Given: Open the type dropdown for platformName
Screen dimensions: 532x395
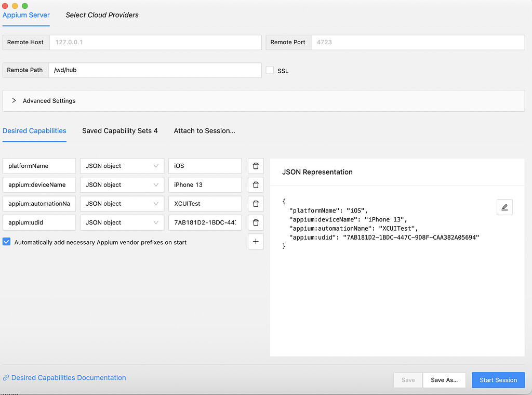Looking at the screenshot, I should pyautogui.click(x=122, y=165).
